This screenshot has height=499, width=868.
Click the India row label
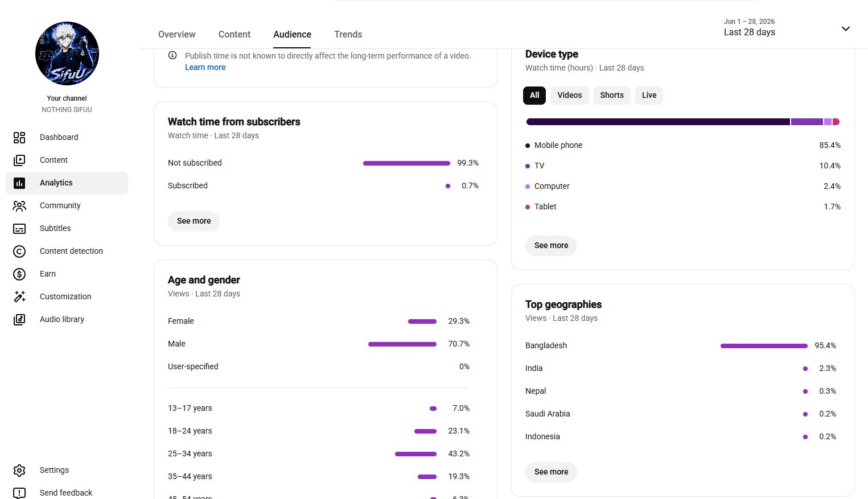[534, 368]
